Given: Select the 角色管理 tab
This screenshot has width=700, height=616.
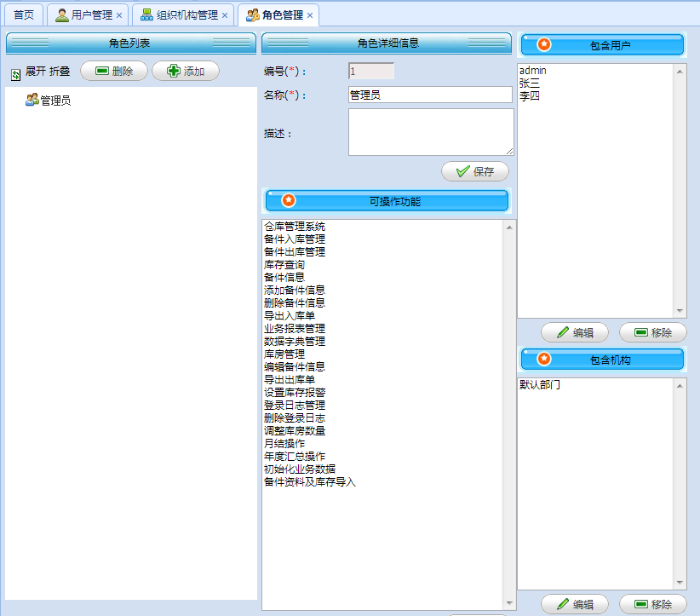Looking at the screenshot, I should pos(278,14).
